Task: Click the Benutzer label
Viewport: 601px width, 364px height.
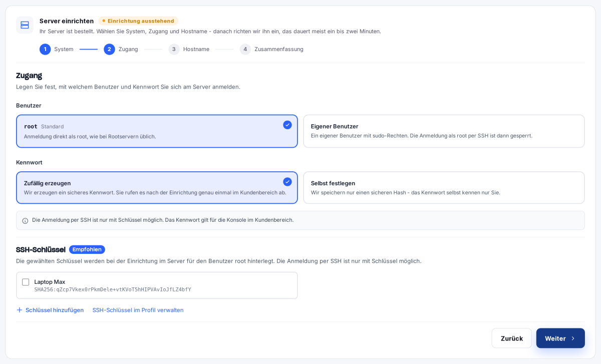Action: [29, 105]
